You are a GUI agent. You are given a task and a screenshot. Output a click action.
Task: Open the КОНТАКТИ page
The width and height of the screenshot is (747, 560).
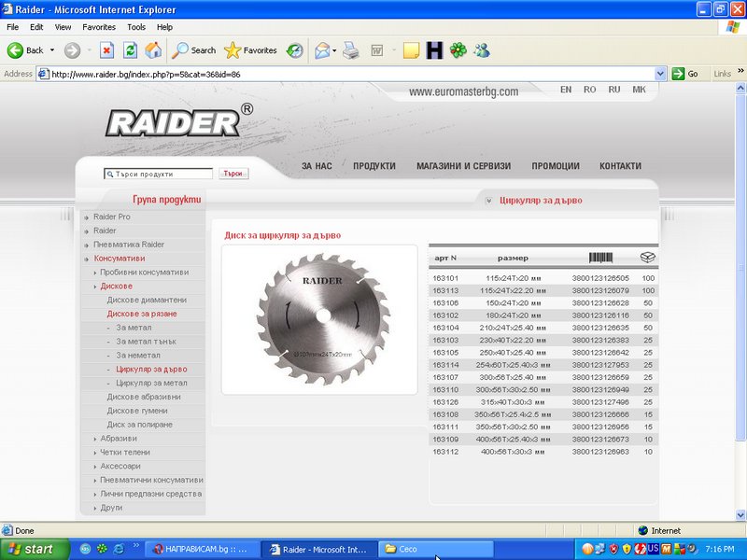(x=619, y=165)
